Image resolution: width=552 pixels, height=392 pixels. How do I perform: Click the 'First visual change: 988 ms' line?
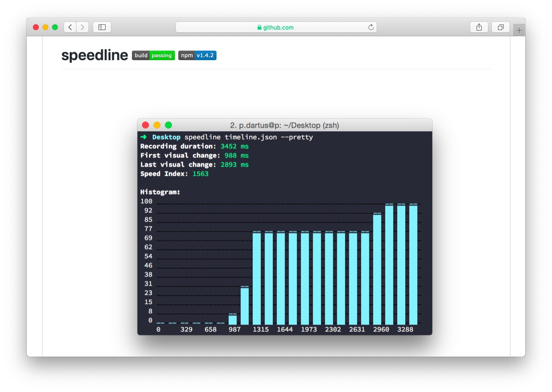pos(195,155)
